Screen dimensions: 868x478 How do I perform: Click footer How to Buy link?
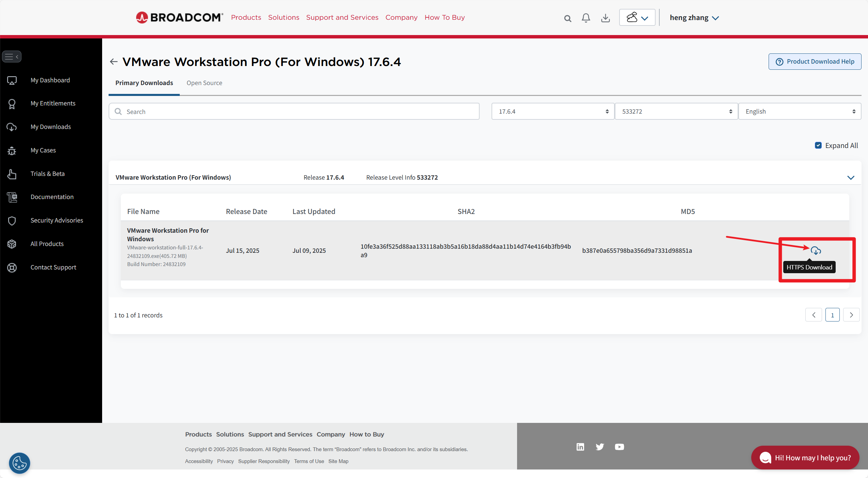367,434
